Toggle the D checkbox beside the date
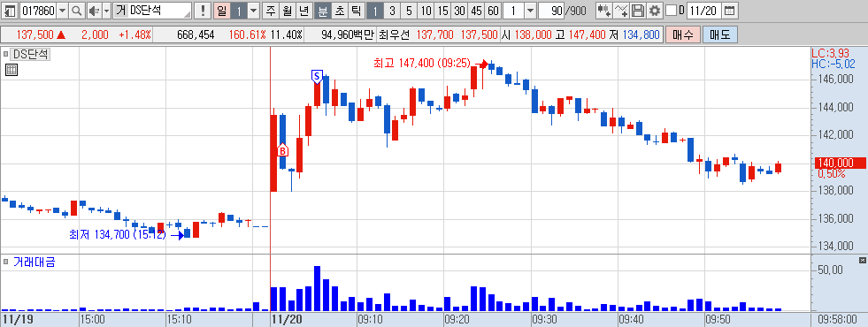This screenshot has width=868, height=327. pyautogui.click(x=671, y=11)
